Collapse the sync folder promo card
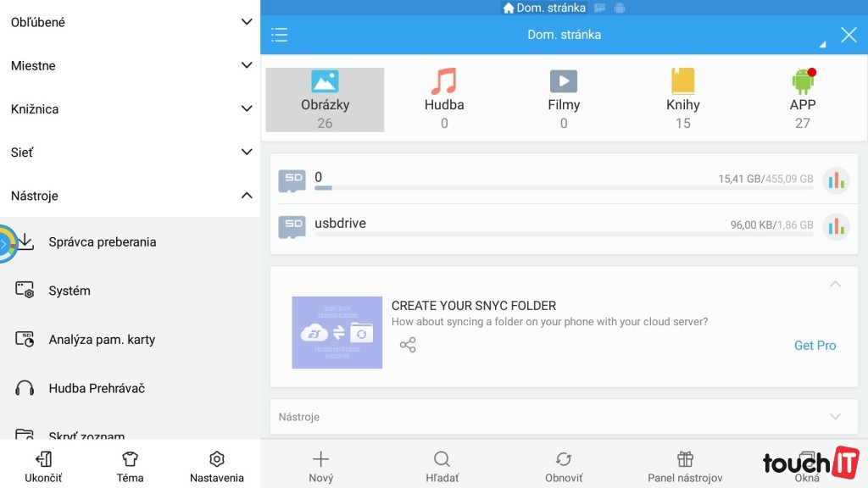The image size is (868, 488). click(835, 284)
